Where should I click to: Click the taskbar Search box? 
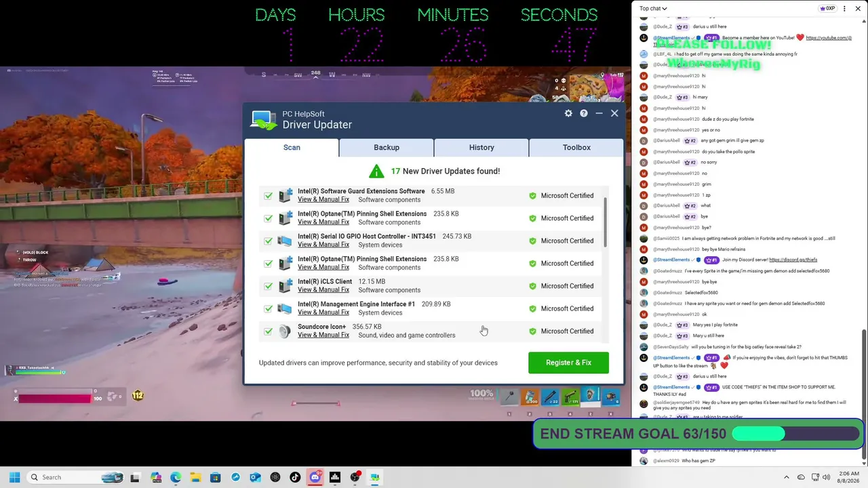tap(75, 477)
